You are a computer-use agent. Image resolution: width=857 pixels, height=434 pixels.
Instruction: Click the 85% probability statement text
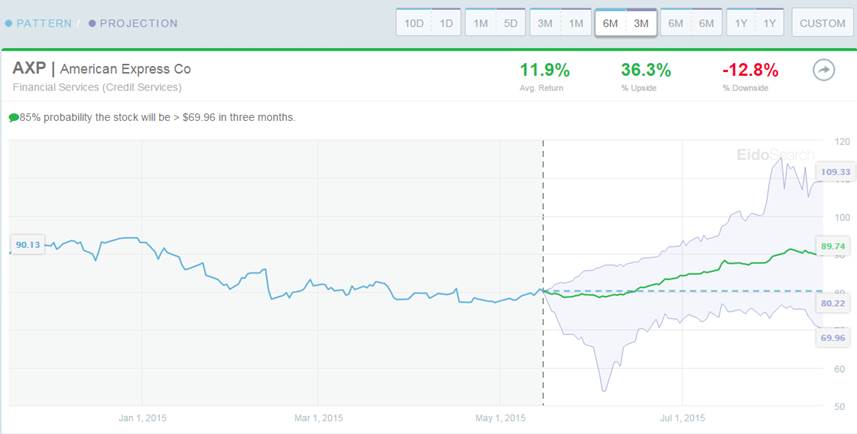coord(157,118)
